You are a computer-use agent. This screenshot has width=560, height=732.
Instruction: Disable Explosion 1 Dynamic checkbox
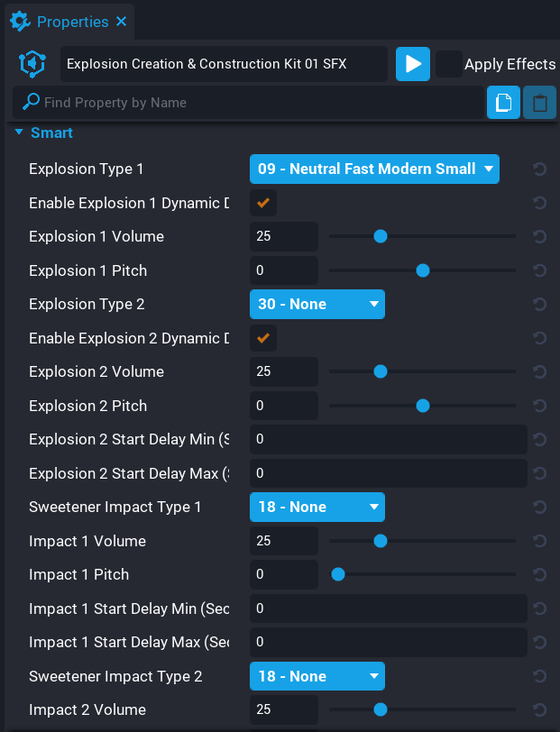point(262,203)
